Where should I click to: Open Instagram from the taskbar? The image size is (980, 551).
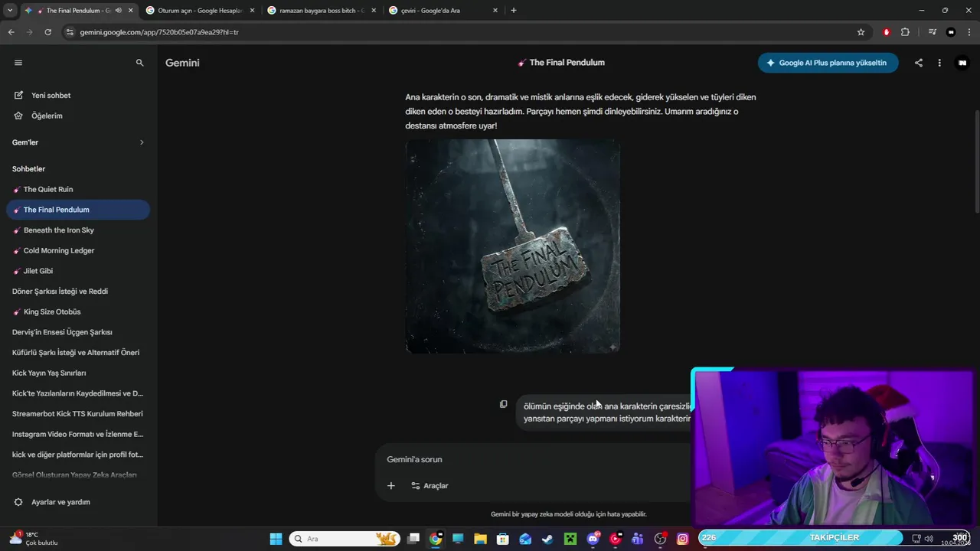coord(682,539)
